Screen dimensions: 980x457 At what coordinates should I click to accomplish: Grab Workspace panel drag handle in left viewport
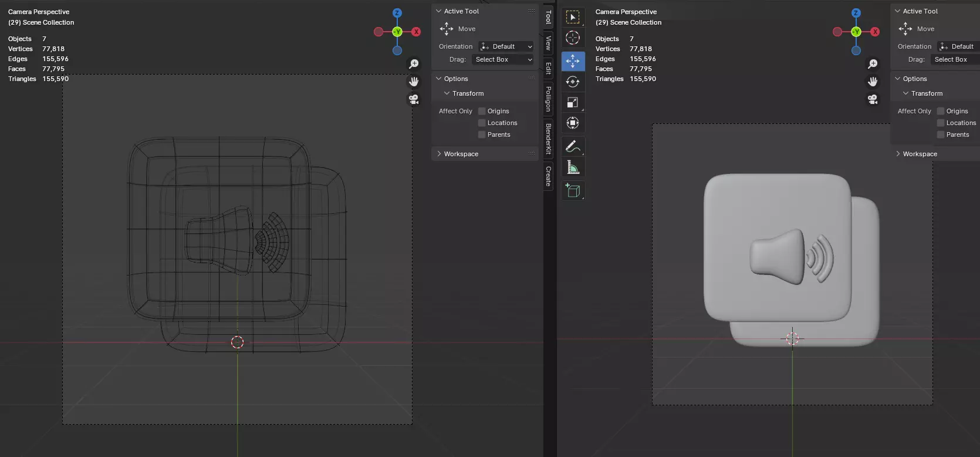pyautogui.click(x=531, y=154)
